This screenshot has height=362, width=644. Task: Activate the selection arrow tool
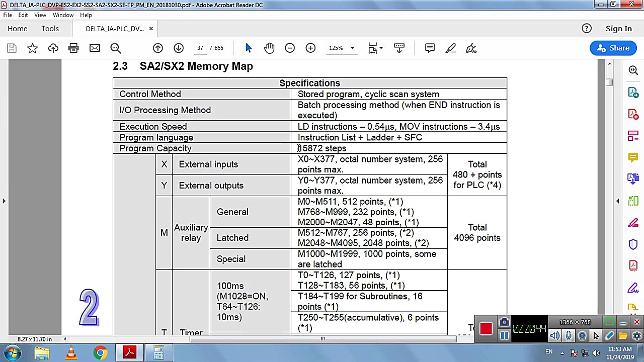249,48
